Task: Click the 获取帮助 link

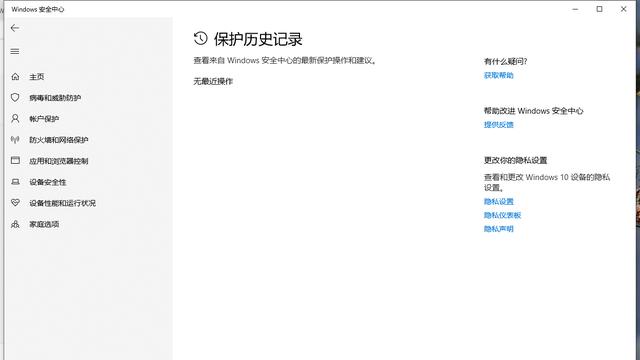Action: click(498, 76)
